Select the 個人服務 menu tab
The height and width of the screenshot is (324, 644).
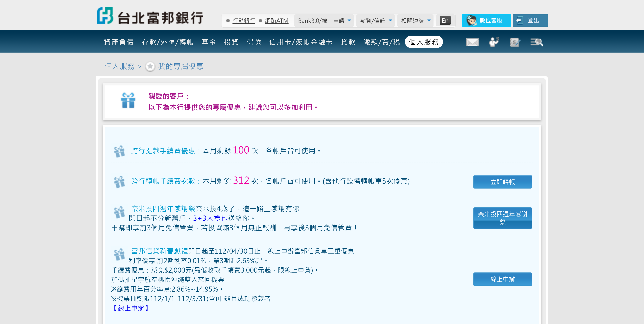point(424,42)
